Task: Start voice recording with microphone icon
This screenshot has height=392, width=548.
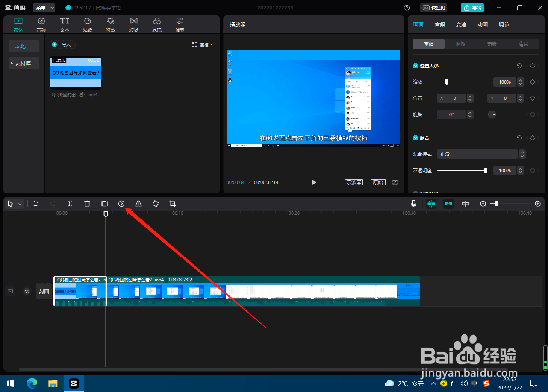Action: coord(414,204)
